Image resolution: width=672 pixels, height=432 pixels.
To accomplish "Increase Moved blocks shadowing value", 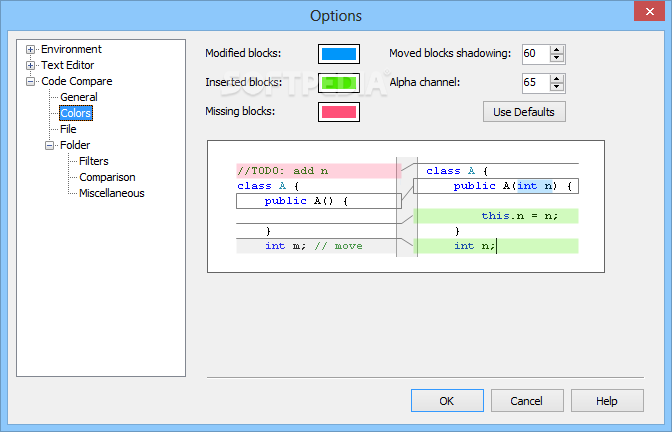I will 556,50.
